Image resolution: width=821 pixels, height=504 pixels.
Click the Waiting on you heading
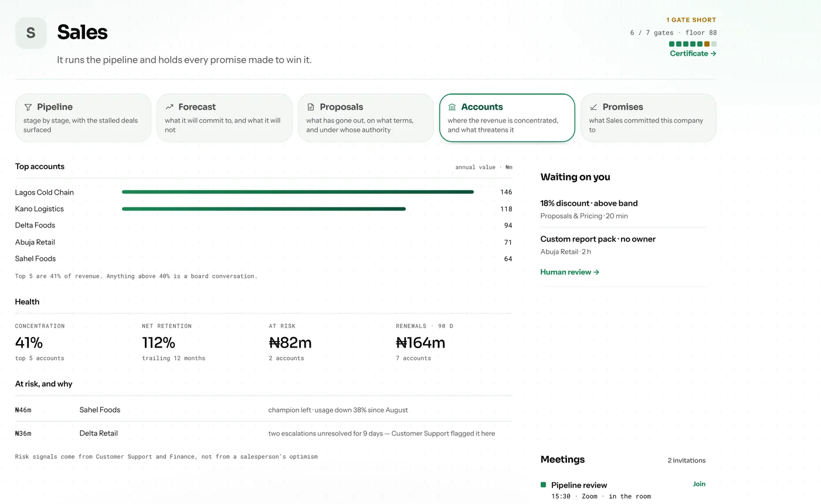[x=575, y=177]
